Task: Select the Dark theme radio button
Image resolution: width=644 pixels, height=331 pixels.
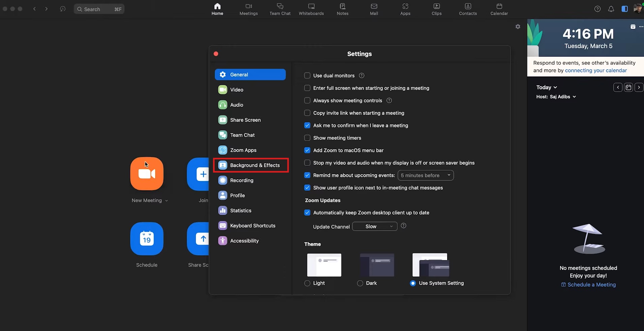Action: pos(360,283)
